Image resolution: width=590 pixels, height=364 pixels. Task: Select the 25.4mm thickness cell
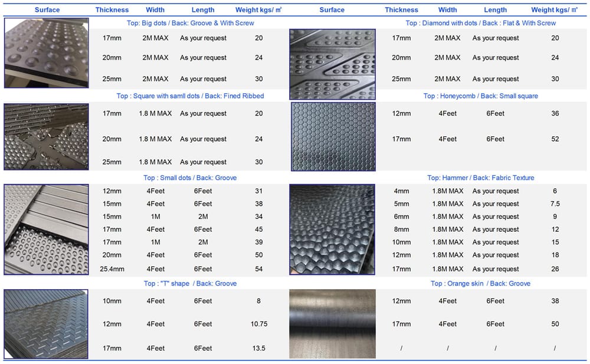112,268
